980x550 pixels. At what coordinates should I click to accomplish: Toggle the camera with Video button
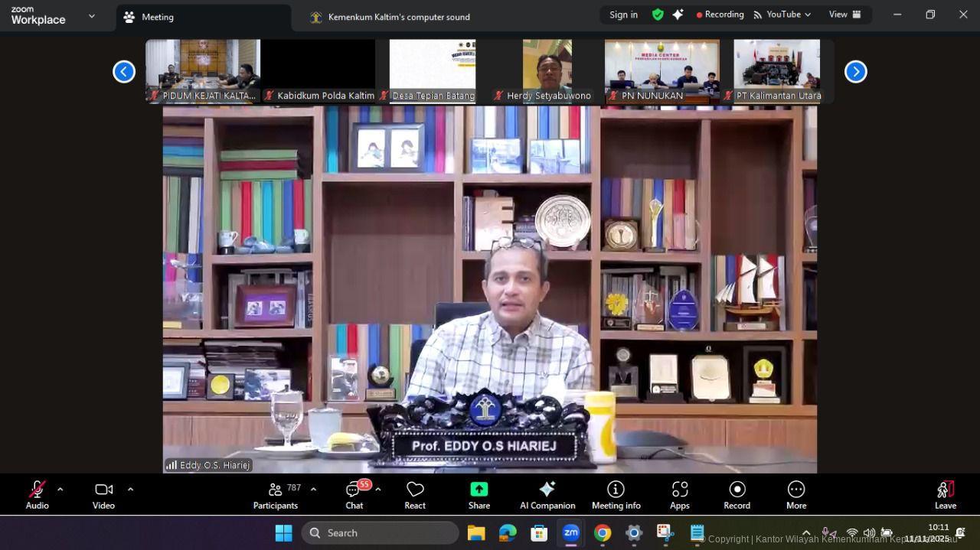click(x=103, y=495)
